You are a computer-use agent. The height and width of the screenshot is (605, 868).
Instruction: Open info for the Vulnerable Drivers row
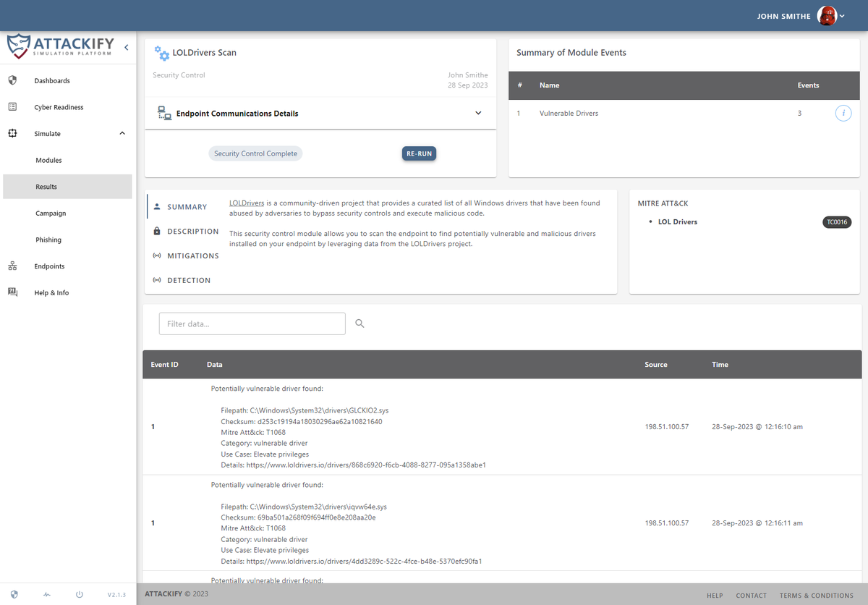tap(843, 113)
